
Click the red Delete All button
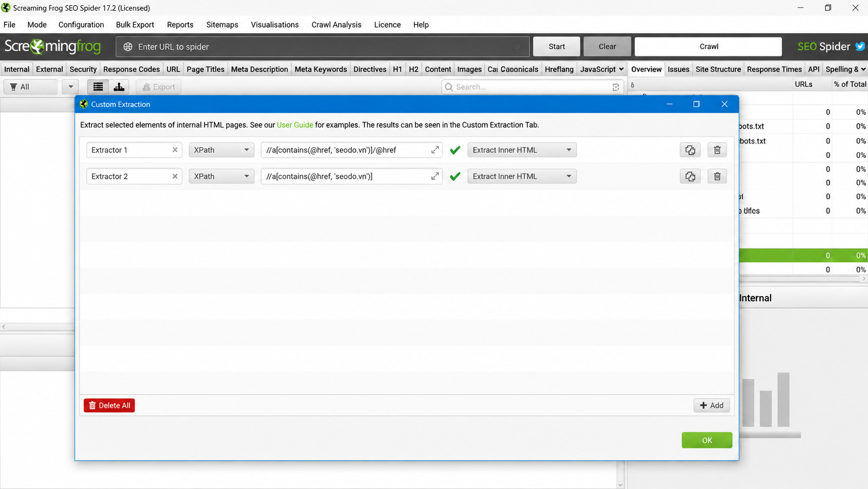coord(109,405)
